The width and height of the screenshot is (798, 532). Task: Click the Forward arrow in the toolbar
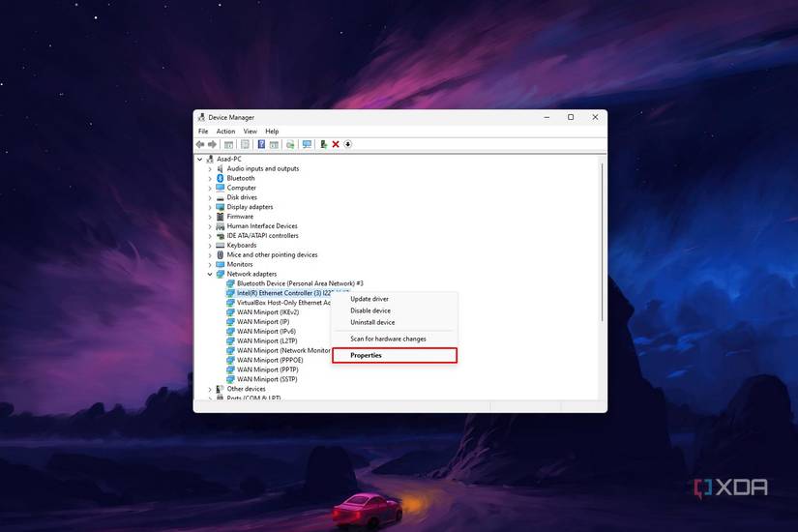pyautogui.click(x=212, y=144)
